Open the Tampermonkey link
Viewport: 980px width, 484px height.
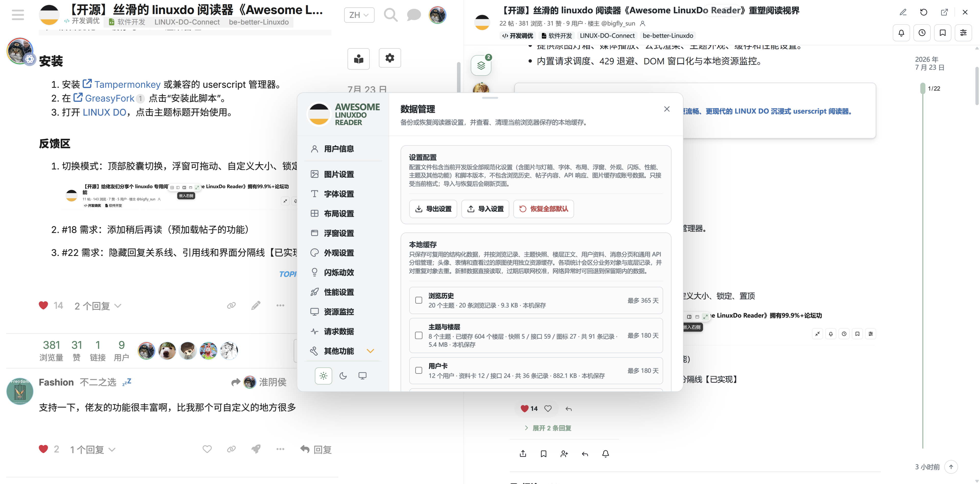pyautogui.click(x=122, y=84)
